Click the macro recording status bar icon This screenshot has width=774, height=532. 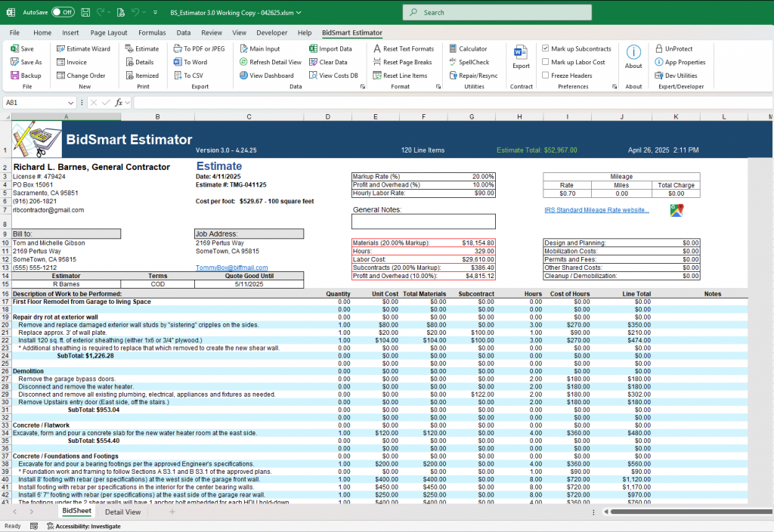point(33,527)
